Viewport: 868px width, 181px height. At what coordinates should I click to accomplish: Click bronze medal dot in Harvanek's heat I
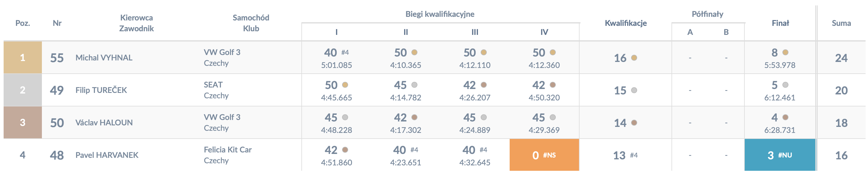pyautogui.click(x=345, y=150)
